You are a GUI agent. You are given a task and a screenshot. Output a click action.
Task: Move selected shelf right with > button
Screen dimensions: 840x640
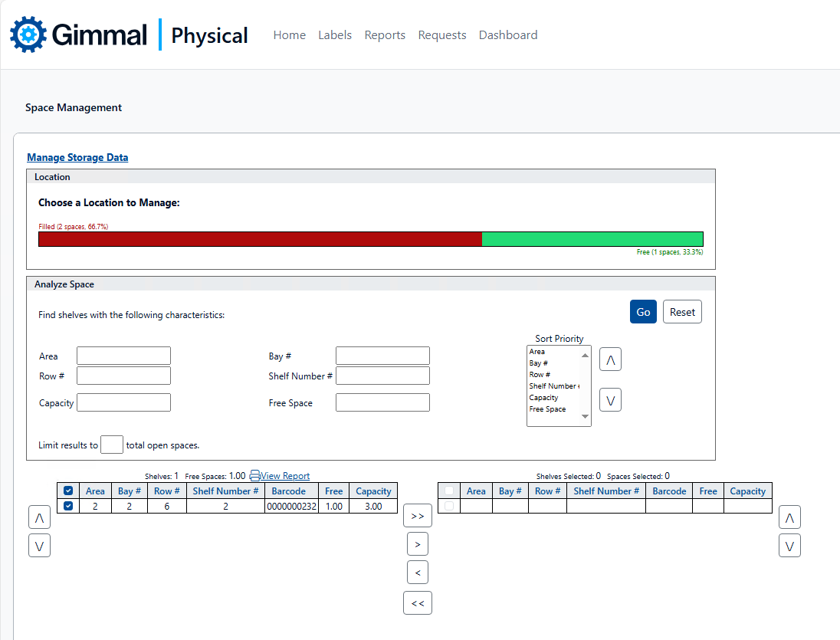pyautogui.click(x=418, y=544)
